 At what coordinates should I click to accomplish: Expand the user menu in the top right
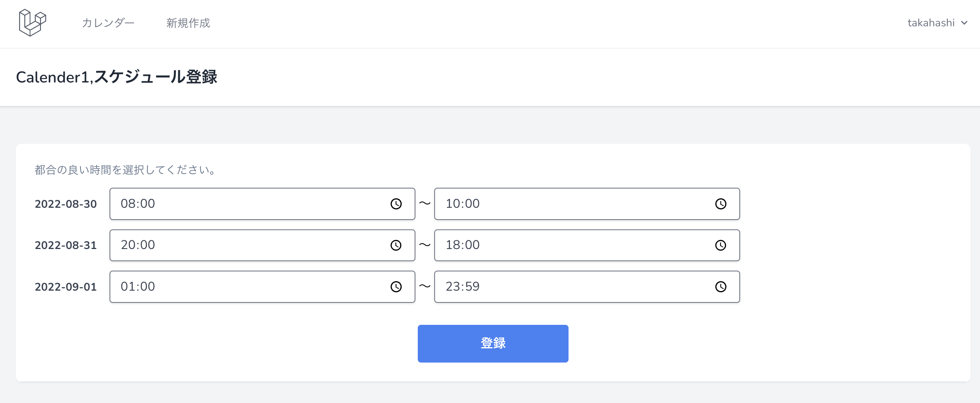coord(938,23)
